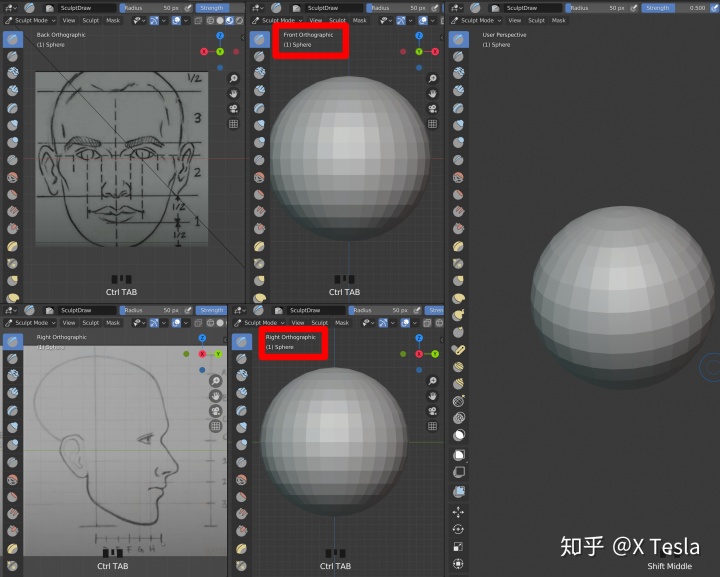The image size is (720, 577).
Task: Select Draw Sharp brush in Back Orthographic viewport
Action: pos(13,56)
